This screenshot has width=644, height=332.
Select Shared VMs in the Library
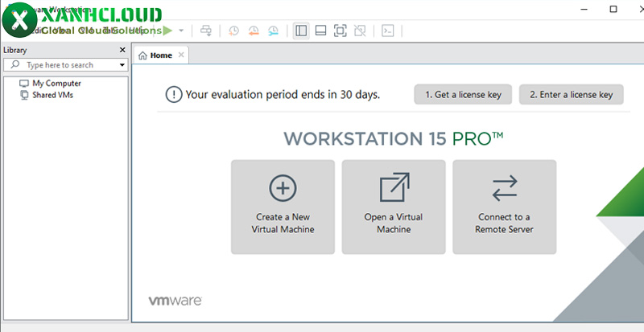tap(47, 95)
